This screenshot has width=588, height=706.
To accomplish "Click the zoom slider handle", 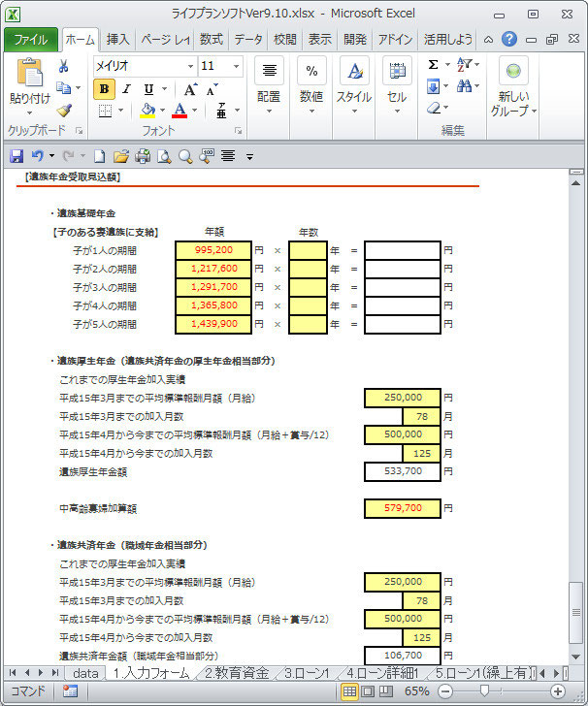I will pos(484,690).
